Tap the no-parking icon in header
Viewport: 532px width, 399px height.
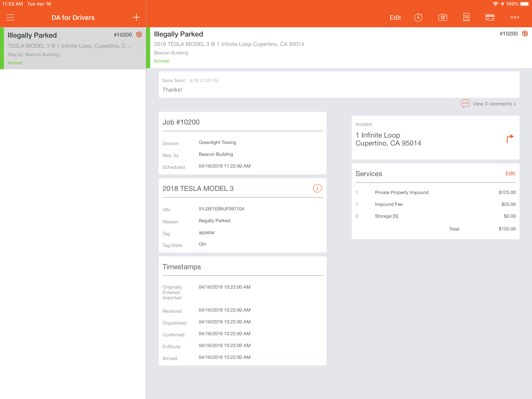point(525,34)
